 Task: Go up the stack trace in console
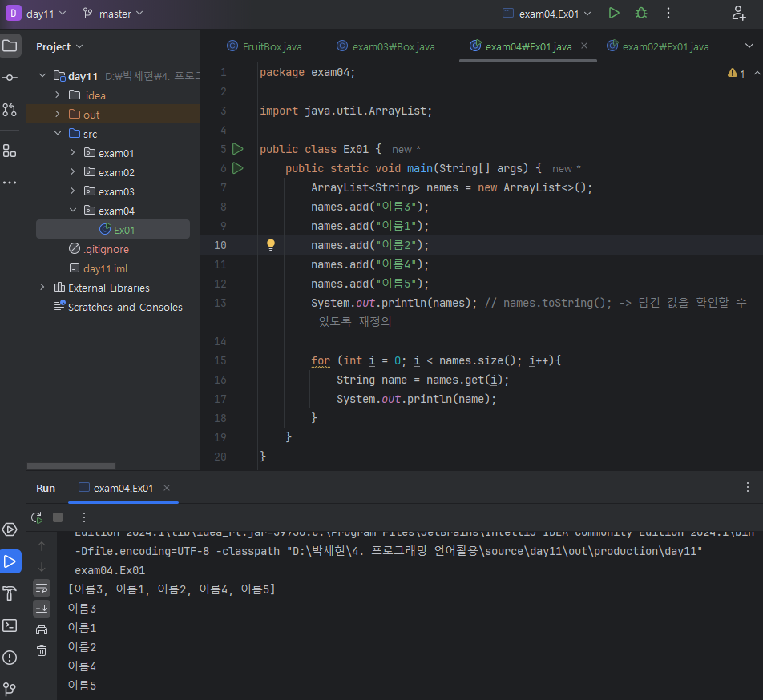click(x=42, y=546)
